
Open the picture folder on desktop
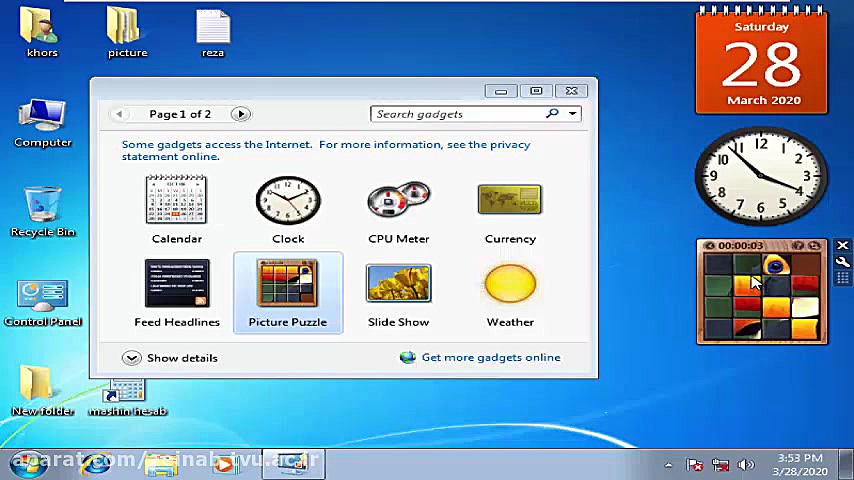click(127, 33)
